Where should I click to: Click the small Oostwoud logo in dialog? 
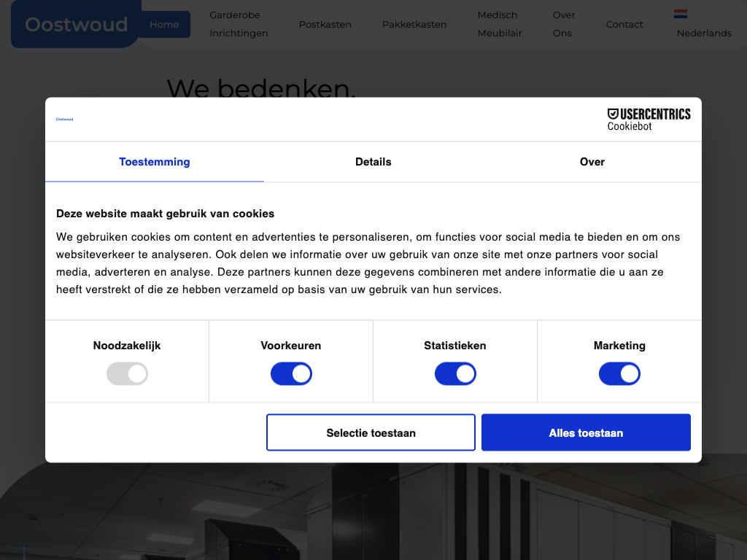[x=65, y=119]
